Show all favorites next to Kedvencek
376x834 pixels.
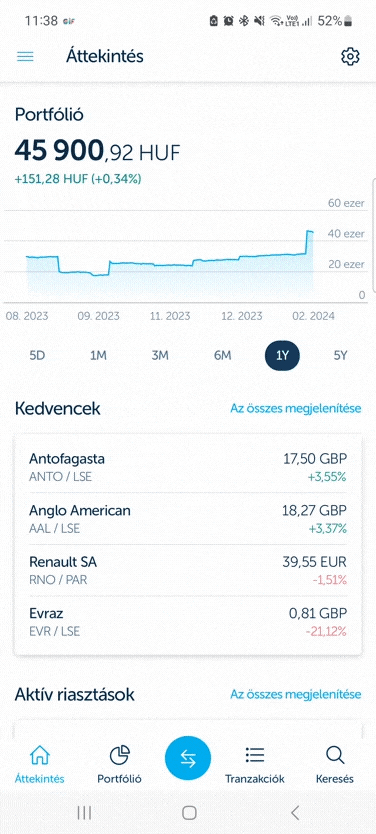[x=296, y=408]
